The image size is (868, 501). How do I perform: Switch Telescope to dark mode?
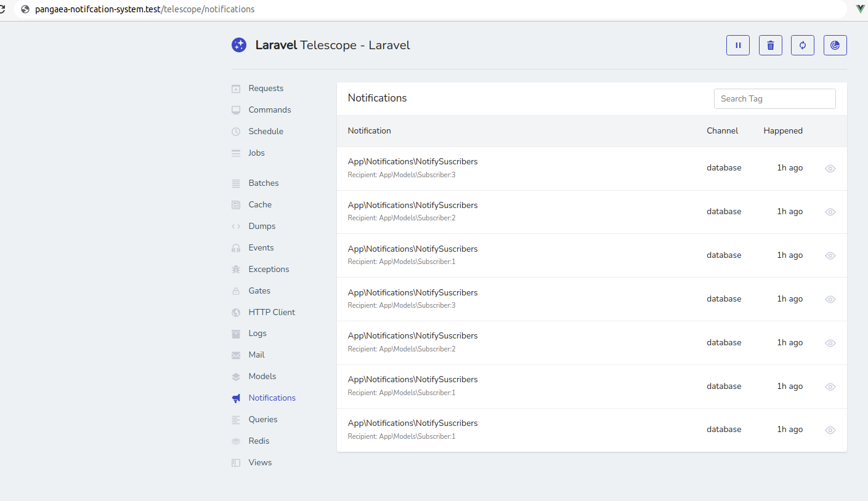click(x=835, y=45)
